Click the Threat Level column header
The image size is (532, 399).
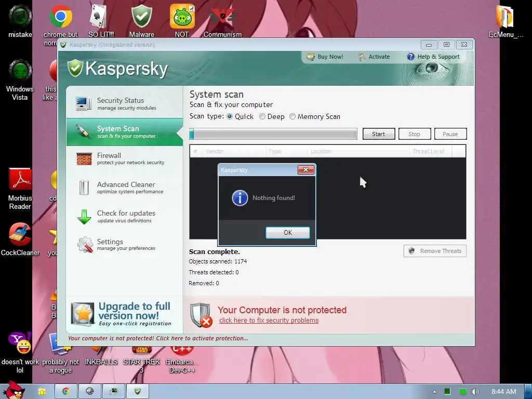tap(431, 151)
